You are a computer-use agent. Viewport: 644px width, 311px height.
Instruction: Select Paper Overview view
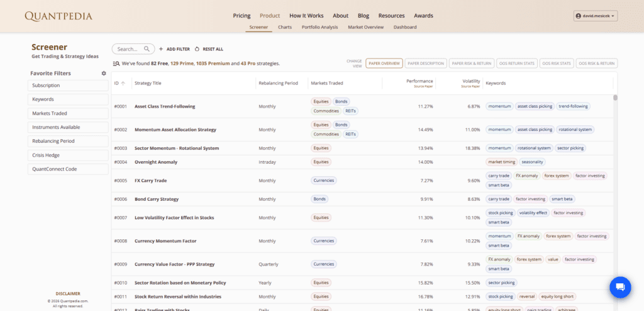click(384, 64)
